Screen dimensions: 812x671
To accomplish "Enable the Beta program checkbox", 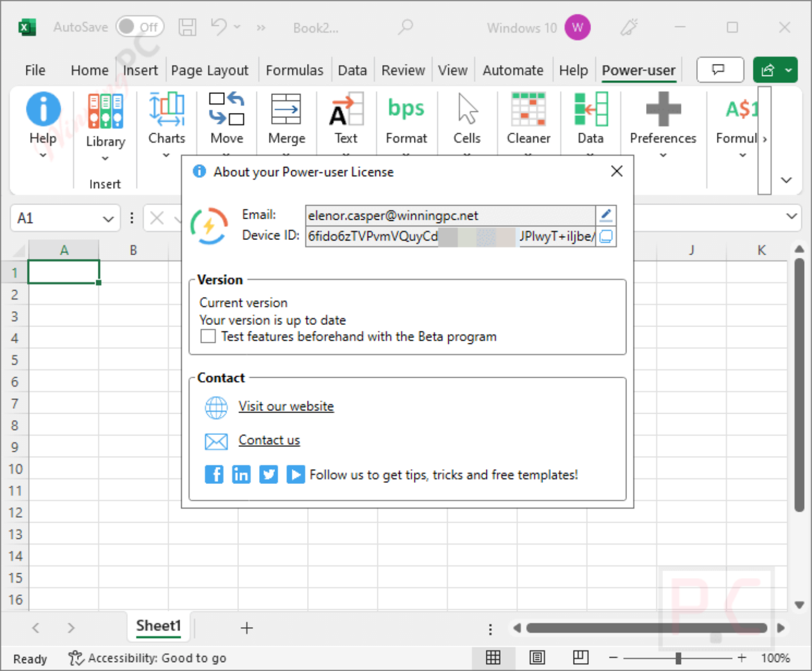I will pyautogui.click(x=207, y=336).
